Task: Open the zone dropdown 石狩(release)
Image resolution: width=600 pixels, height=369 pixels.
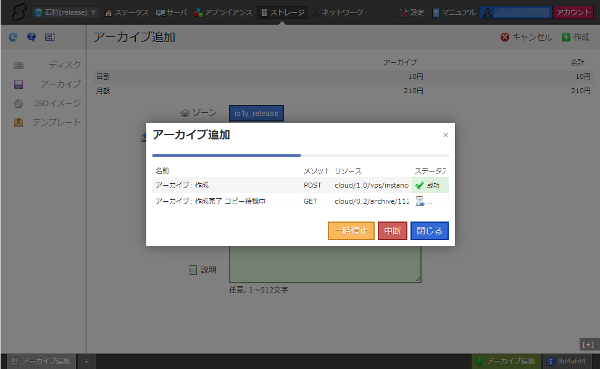Action: point(65,13)
